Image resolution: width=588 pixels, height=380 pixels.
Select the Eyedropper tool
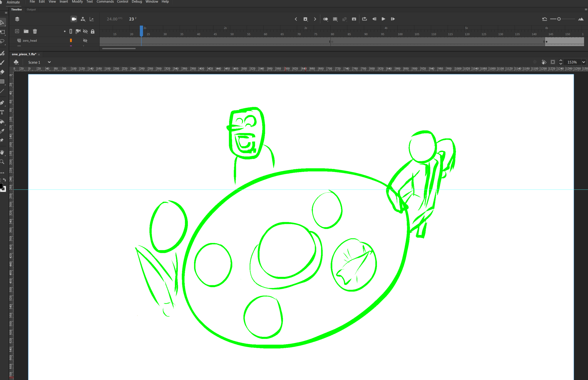(2, 131)
